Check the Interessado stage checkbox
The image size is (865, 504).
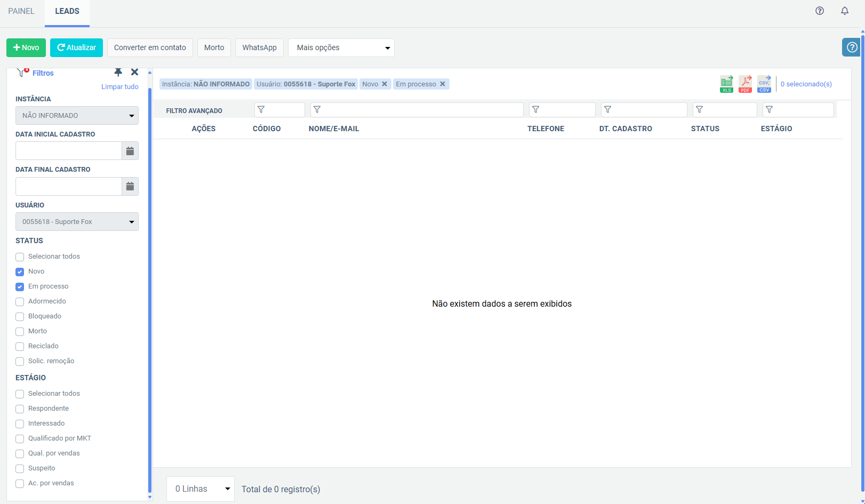pyautogui.click(x=20, y=424)
